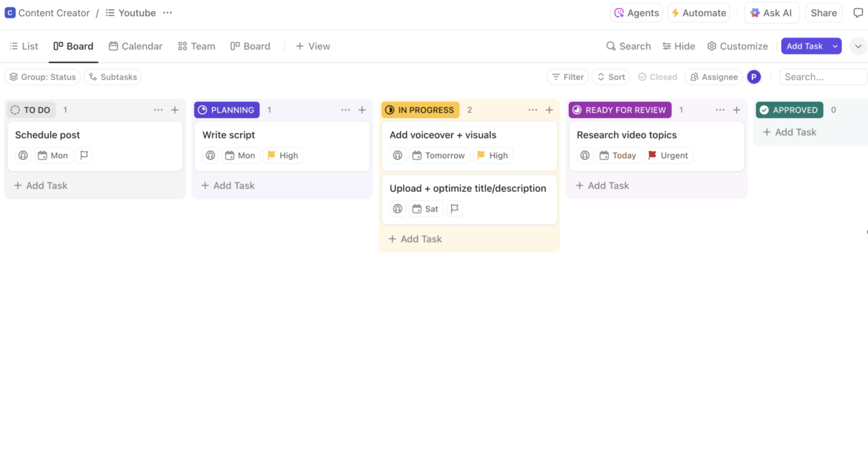The width and height of the screenshot is (868, 455).
Task: Click the PLANNING status badge
Action: (227, 110)
